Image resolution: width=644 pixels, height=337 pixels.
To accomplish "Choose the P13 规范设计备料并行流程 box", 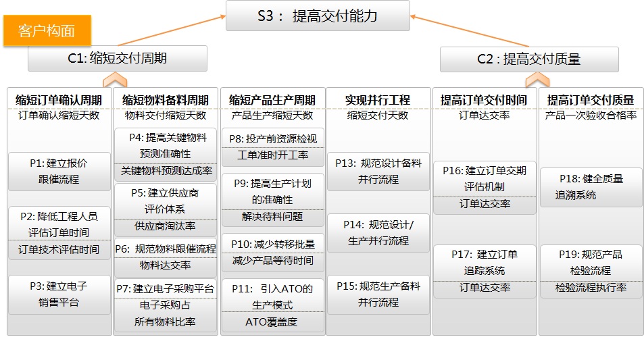I will tap(378, 172).
